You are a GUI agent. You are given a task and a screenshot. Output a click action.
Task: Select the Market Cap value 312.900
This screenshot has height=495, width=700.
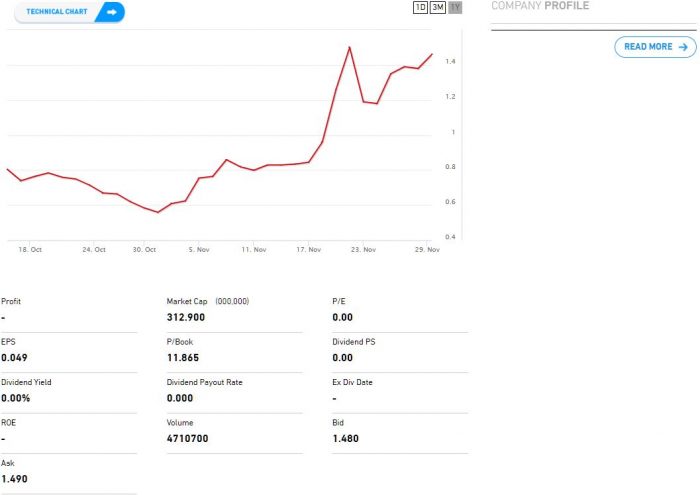pyautogui.click(x=186, y=317)
